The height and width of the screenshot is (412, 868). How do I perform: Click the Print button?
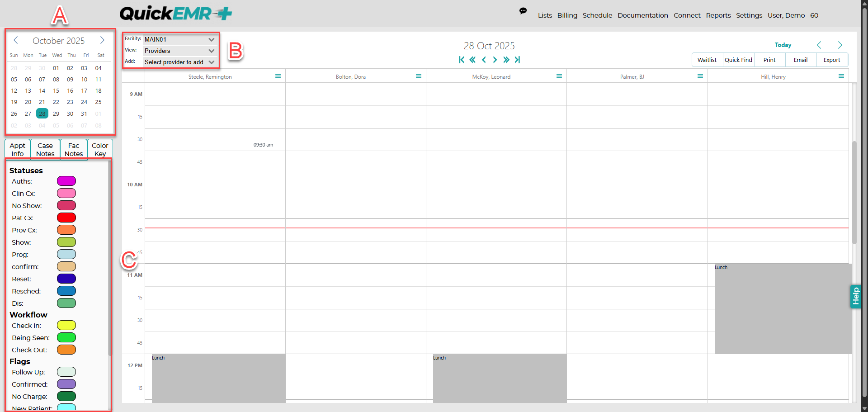coord(769,60)
